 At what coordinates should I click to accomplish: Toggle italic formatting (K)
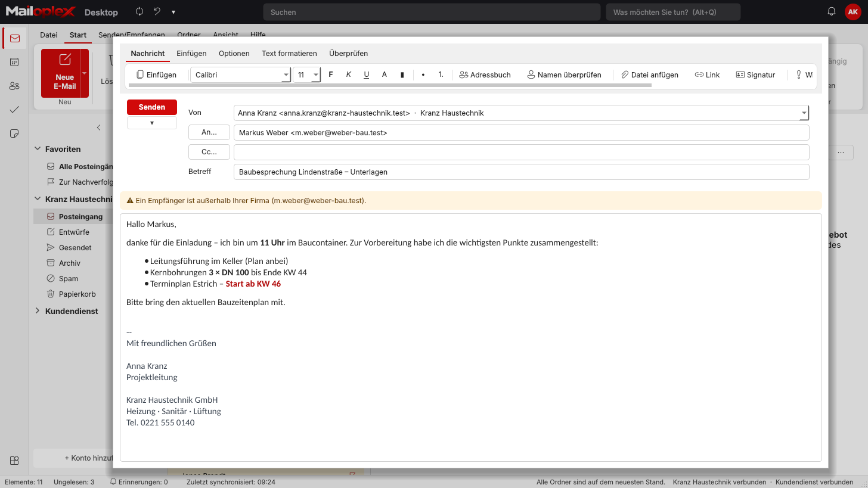tap(349, 74)
